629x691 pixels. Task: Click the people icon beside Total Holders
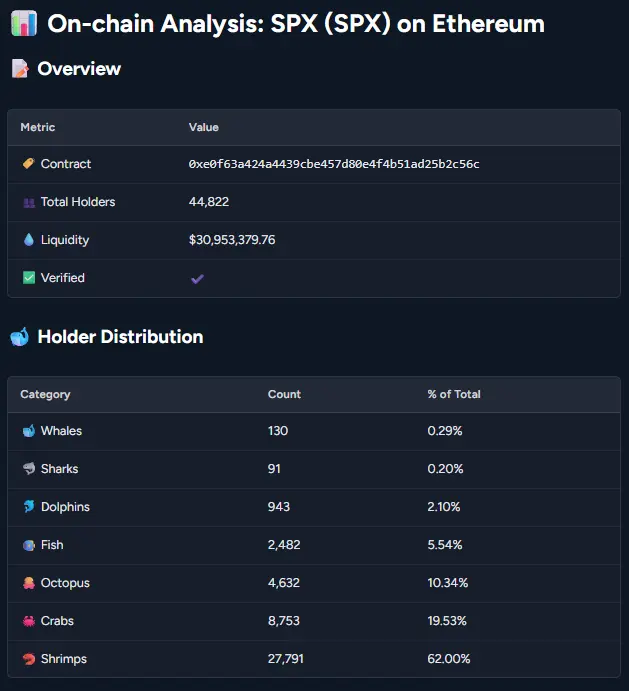click(29, 202)
